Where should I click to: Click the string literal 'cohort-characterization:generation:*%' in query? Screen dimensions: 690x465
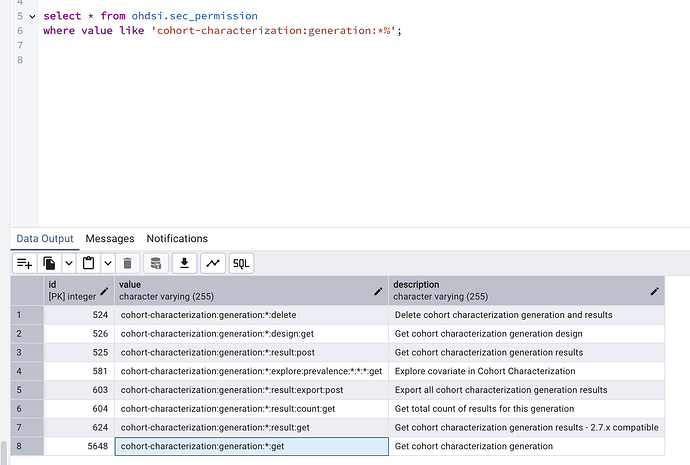coord(274,31)
